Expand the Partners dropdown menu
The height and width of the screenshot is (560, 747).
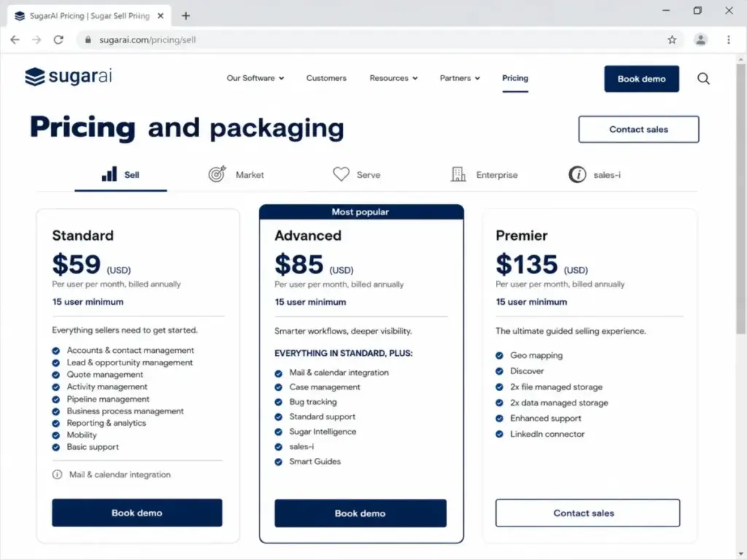pyautogui.click(x=460, y=78)
